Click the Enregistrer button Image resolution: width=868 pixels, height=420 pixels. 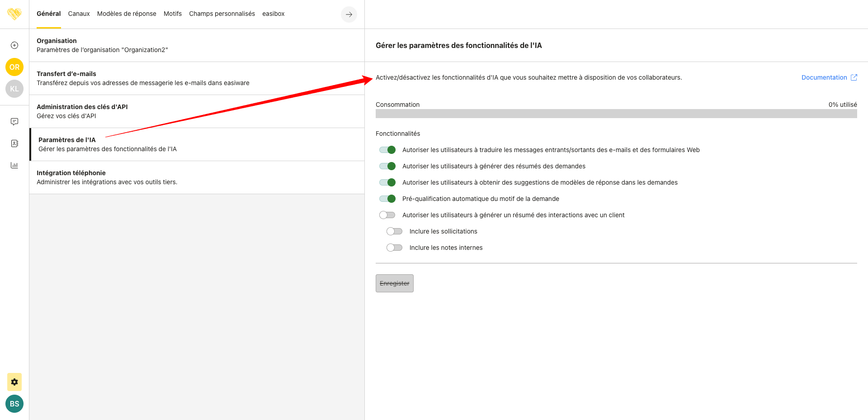[394, 283]
